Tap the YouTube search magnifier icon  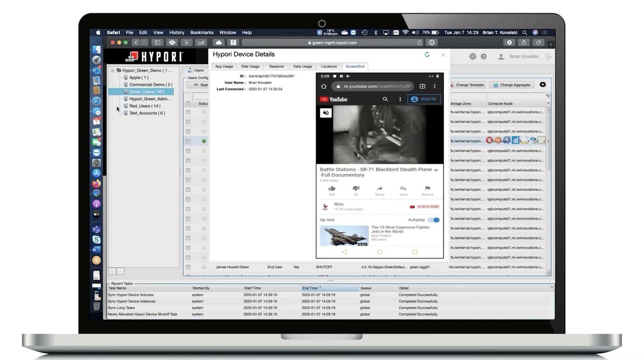[385, 99]
